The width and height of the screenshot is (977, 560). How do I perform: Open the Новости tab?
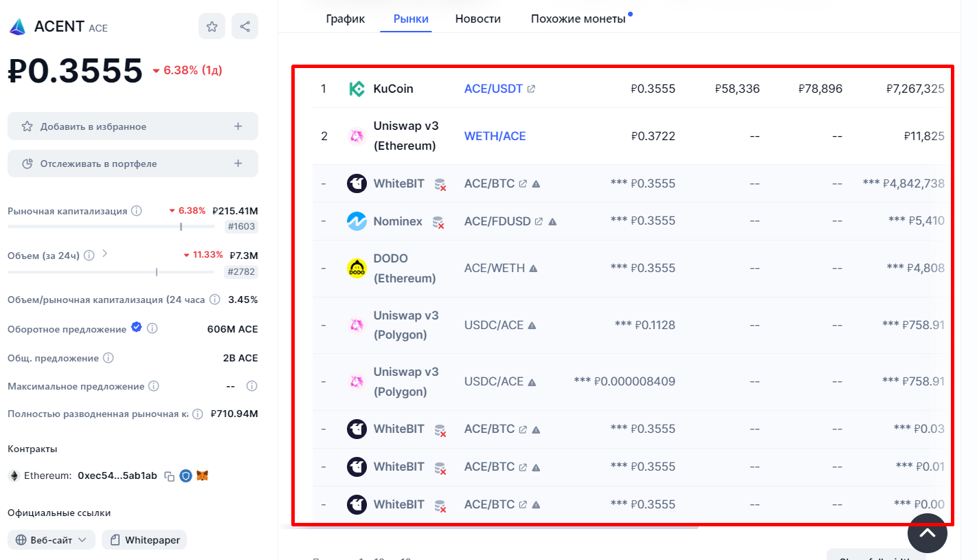click(478, 19)
